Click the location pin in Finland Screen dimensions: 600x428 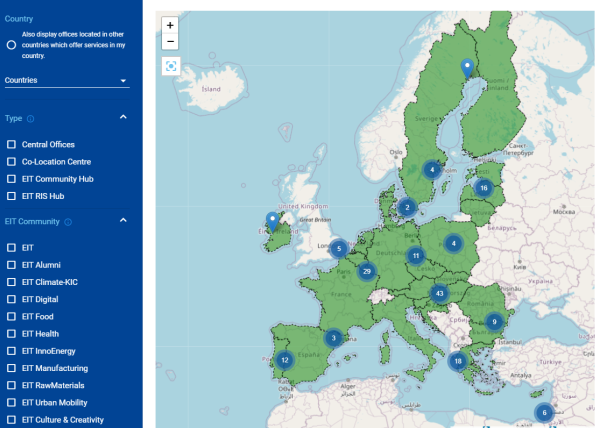tap(466, 68)
